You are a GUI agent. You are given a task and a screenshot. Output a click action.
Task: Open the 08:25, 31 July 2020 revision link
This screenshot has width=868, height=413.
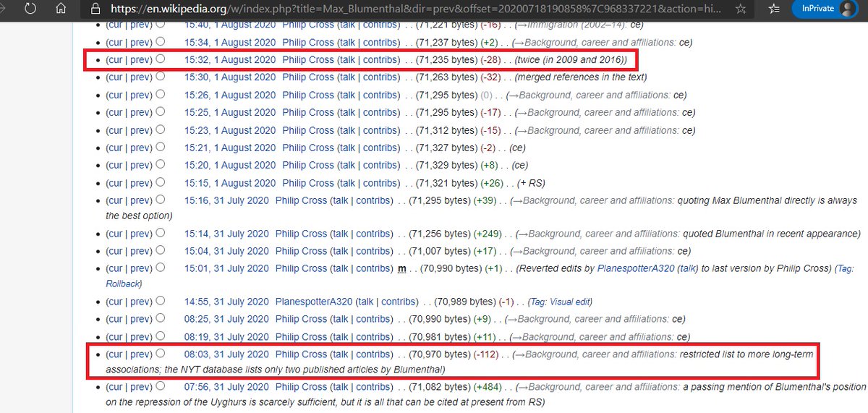(x=226, y=319)
